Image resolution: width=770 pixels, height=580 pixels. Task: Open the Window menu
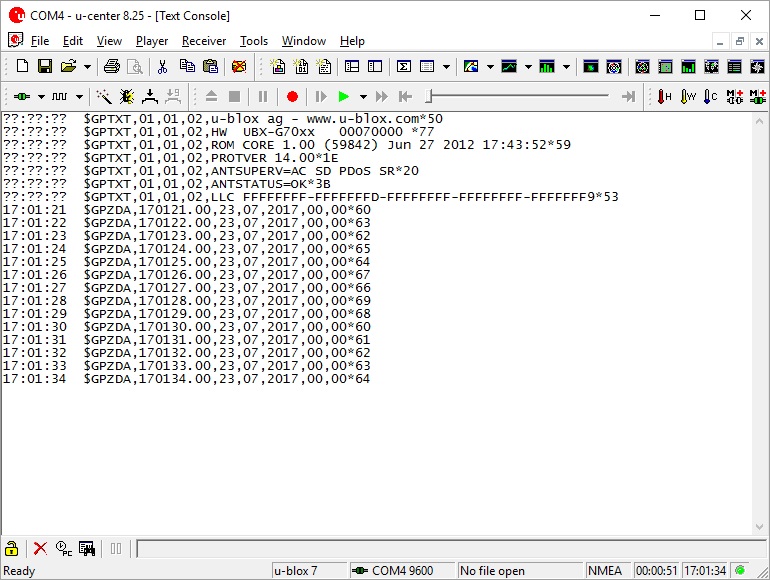pos(303,41)
